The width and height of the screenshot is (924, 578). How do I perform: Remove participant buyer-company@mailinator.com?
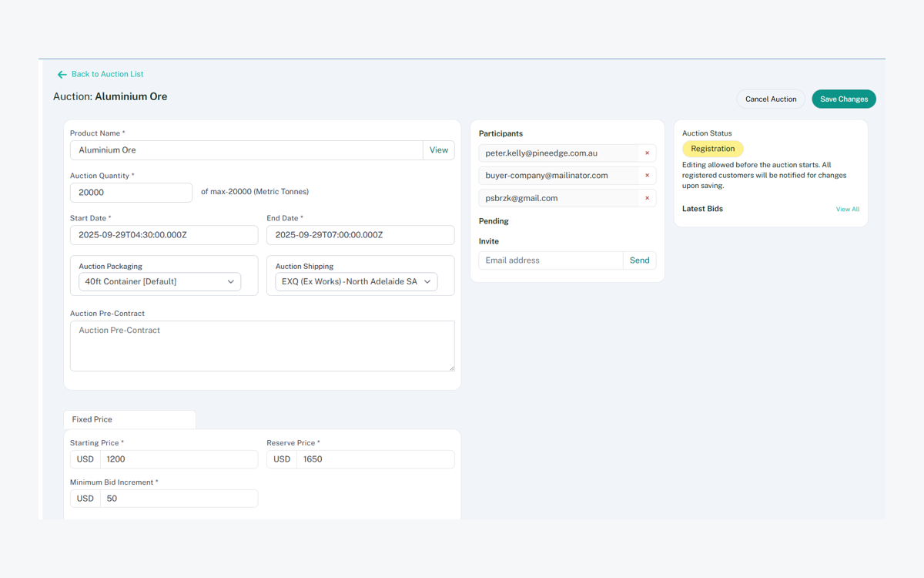click(x=647, y=176)
